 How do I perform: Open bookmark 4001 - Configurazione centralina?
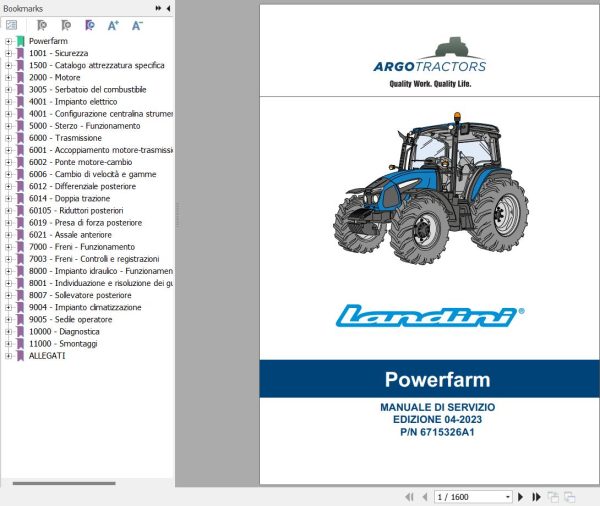[101, 114]
